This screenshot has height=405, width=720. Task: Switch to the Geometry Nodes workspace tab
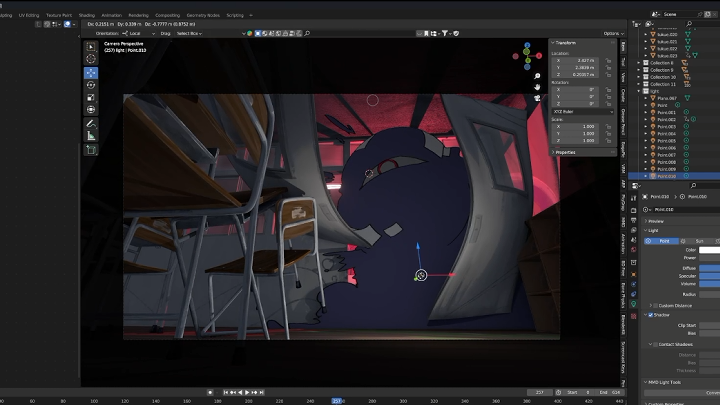[203, 15]
